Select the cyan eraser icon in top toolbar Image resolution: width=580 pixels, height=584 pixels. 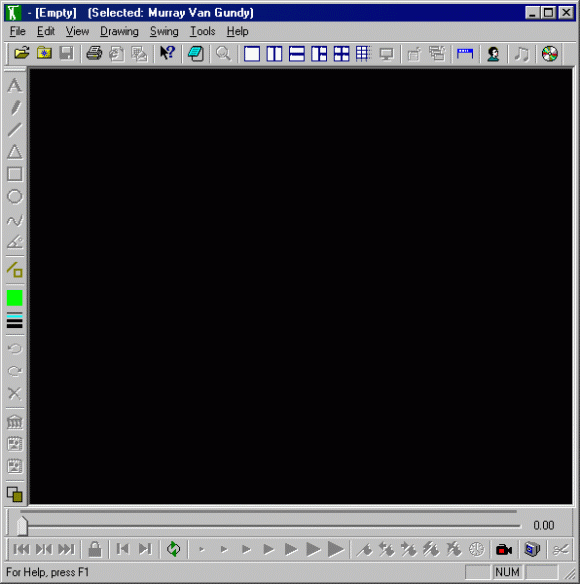[196, 54]
